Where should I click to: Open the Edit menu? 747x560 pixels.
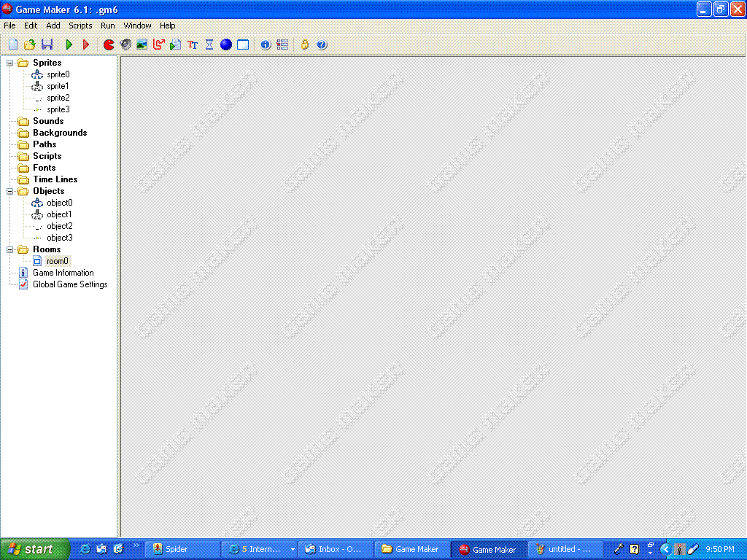tap(31, 26)
